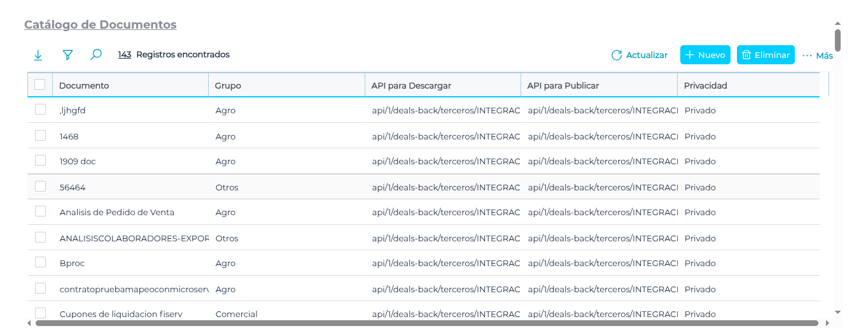The width and height of the screenshot is (868, 333).
Task: Check the box for row 1468
Action: 40,135
